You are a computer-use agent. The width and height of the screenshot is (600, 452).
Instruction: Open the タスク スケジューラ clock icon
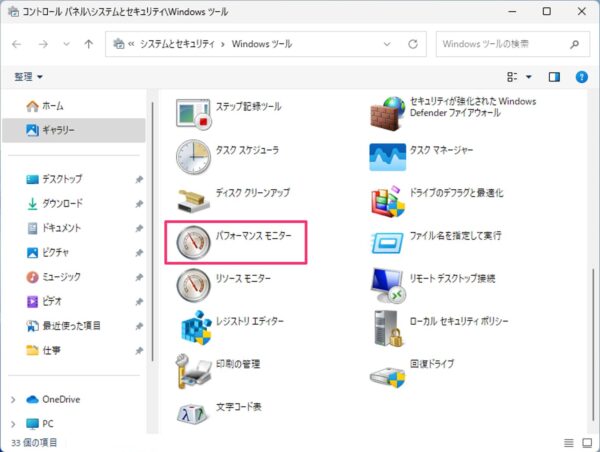pyautogui.click(x=193, y=157)
